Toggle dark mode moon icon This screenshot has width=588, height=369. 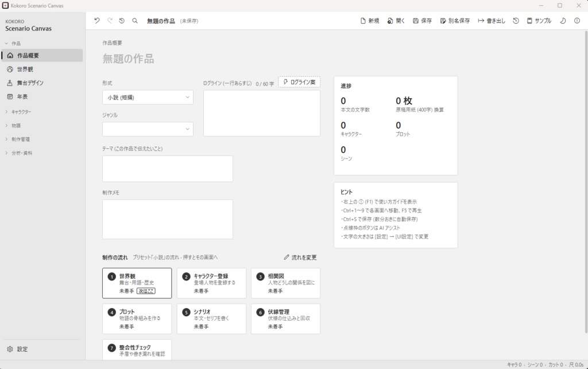[x=563, y=21]
